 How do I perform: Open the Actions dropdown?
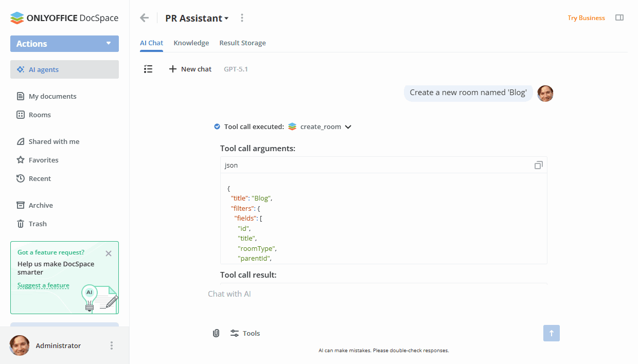tap(64, 44)
